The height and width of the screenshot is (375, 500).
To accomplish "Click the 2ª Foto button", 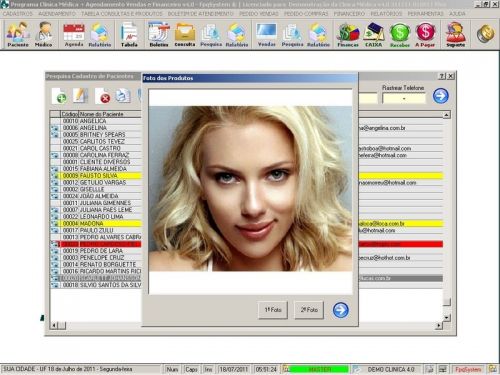I will point(309,310).
